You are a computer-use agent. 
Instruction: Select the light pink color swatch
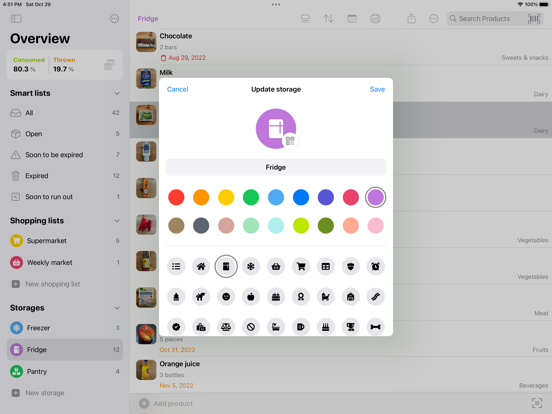376,226
